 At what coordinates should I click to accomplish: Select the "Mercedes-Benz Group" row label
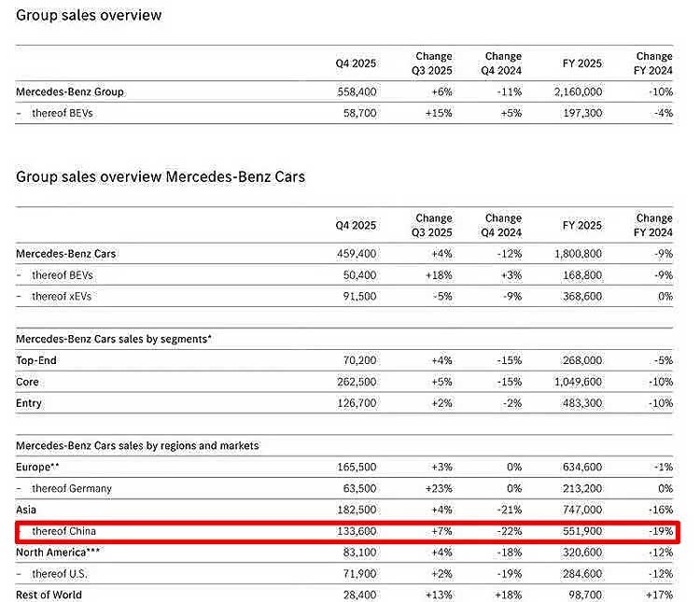click(x=70, y=92)
